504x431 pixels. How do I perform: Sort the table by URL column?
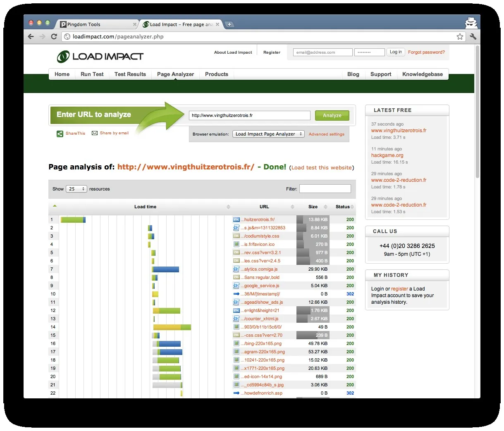(x=264, y=207)
